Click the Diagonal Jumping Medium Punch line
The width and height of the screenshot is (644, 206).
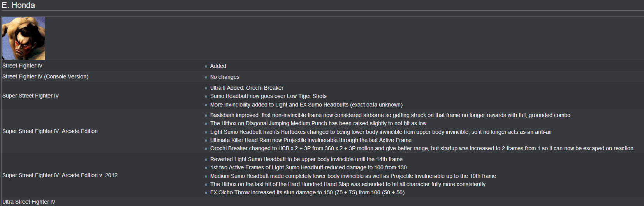(318, 123)
